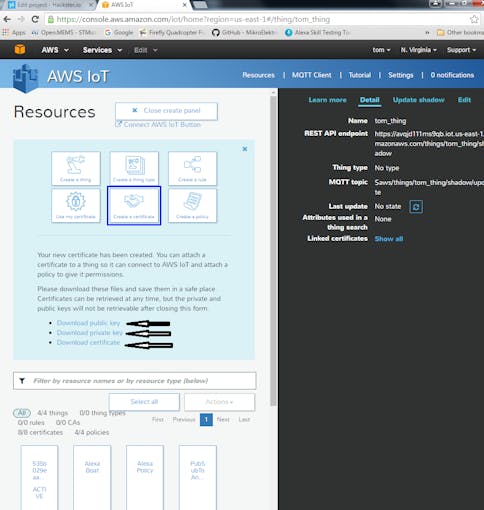484x510 pixels.
Task: Open the 0 notifications nav item
Action: tap(452, 75)
